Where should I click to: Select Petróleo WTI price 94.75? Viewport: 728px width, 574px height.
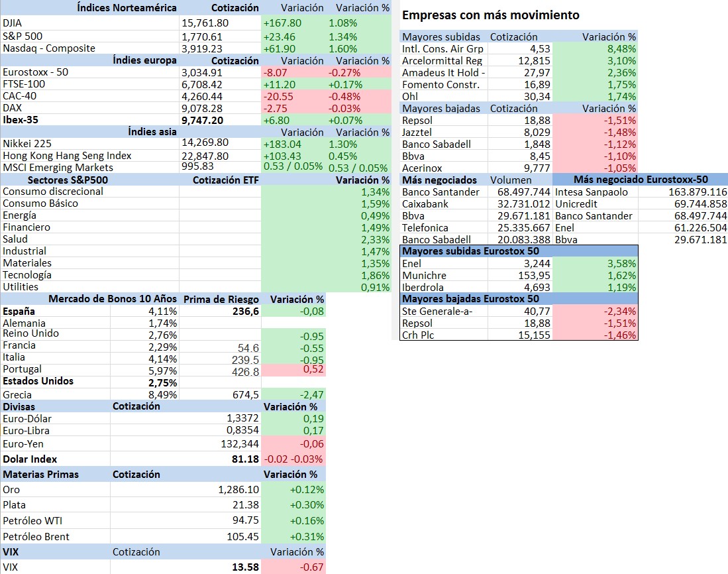point(246,520)
